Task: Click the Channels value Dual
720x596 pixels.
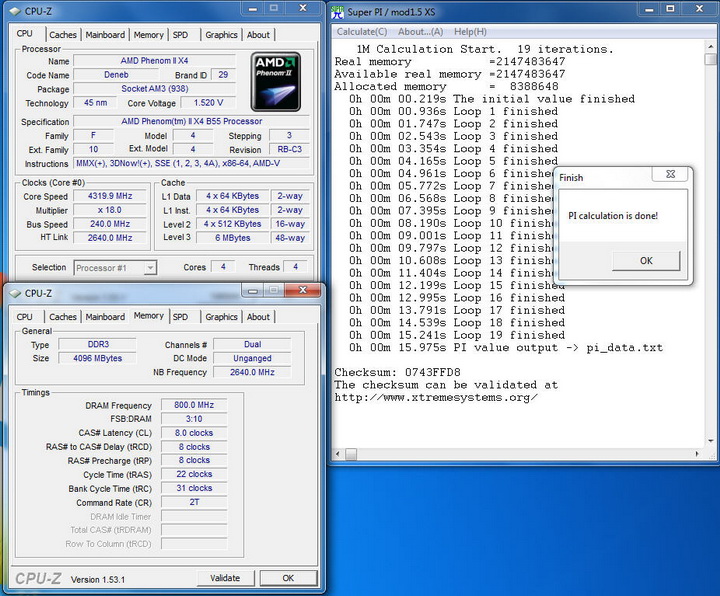Action: click(252, 344)
